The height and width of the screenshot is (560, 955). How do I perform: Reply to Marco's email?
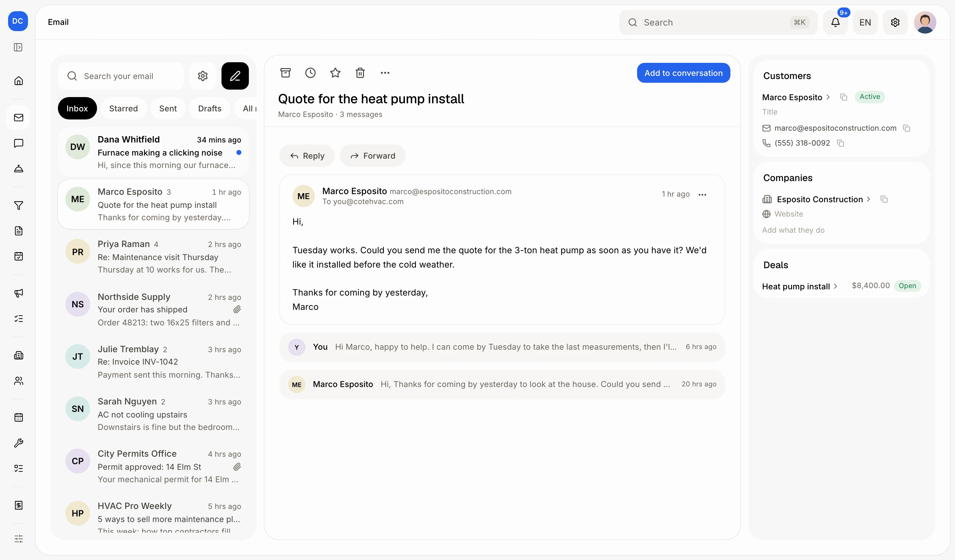tap(307, 156)
